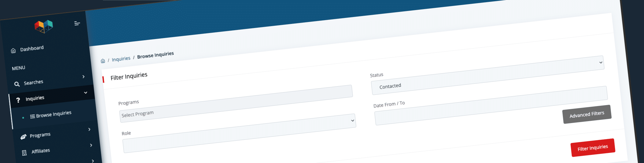The height and width of the screenshot is (163, 644).
Task: Click the red Filter Inquiries button
Action: 593,148
